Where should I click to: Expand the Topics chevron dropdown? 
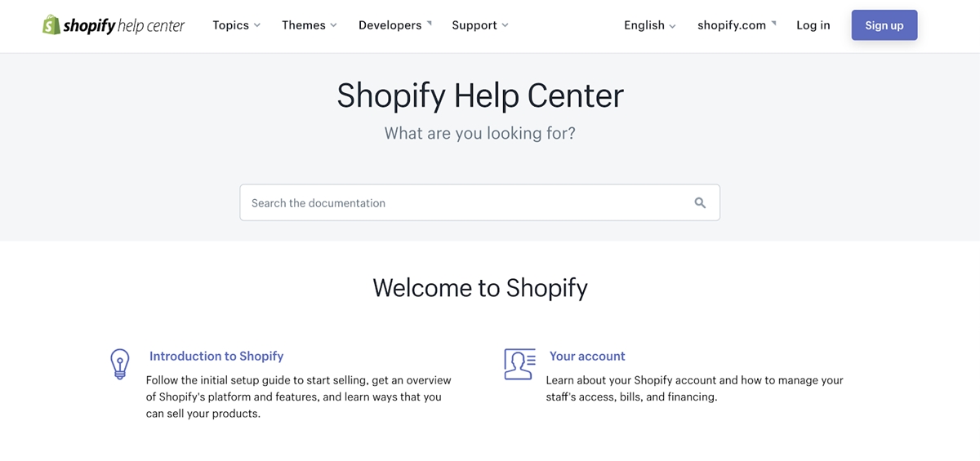[257, 25]
